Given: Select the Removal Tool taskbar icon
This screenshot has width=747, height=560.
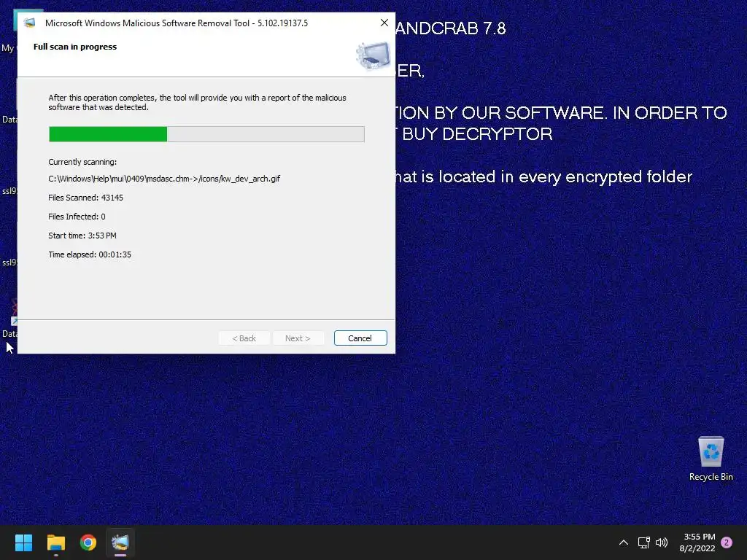Looking at the screenshot, I should coord(120,542).
